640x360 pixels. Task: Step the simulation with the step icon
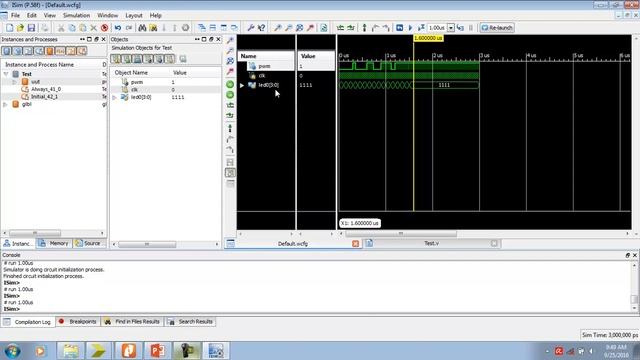pyautogui.click(x=460, y=28)
